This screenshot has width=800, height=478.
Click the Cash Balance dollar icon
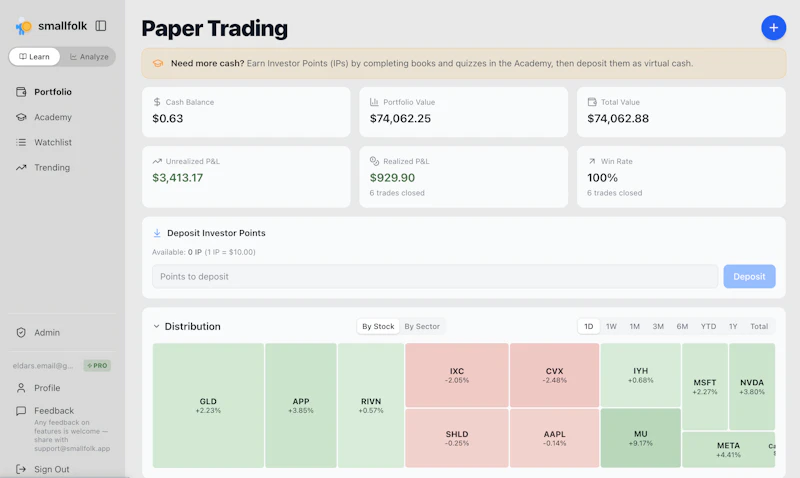(157, 102)
